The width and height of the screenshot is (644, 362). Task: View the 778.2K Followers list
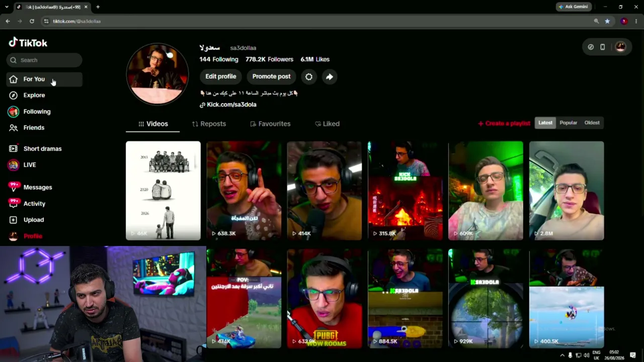click(269, 59)
